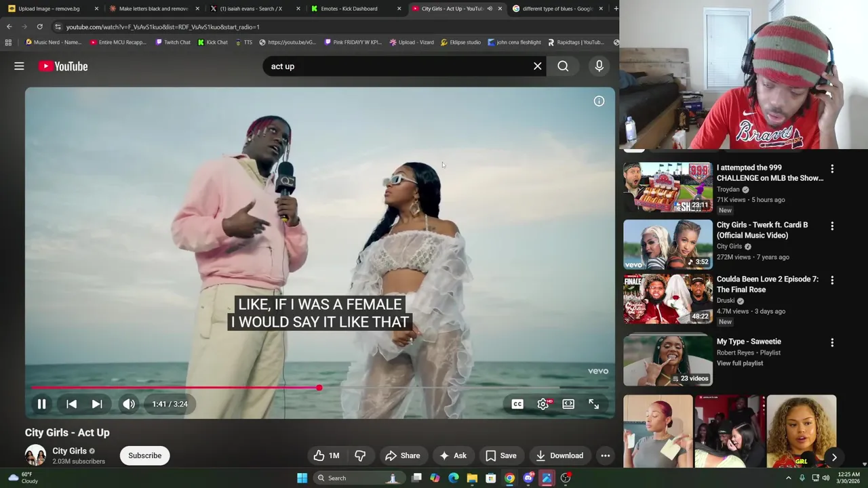Play 999 Challenge MLB The Show thumbnail
Screen dimensions: 868x488
[668, 187]
